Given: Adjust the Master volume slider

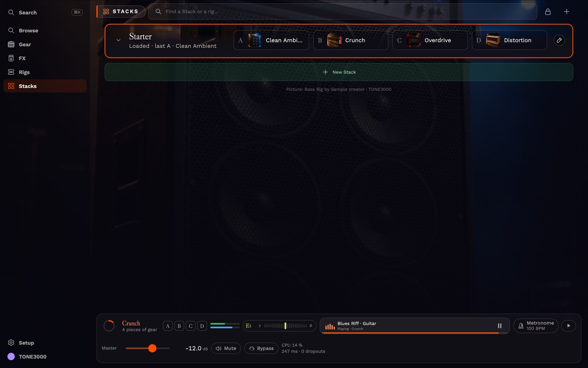Looking at the screenshot, I should [x=148, y=348].
